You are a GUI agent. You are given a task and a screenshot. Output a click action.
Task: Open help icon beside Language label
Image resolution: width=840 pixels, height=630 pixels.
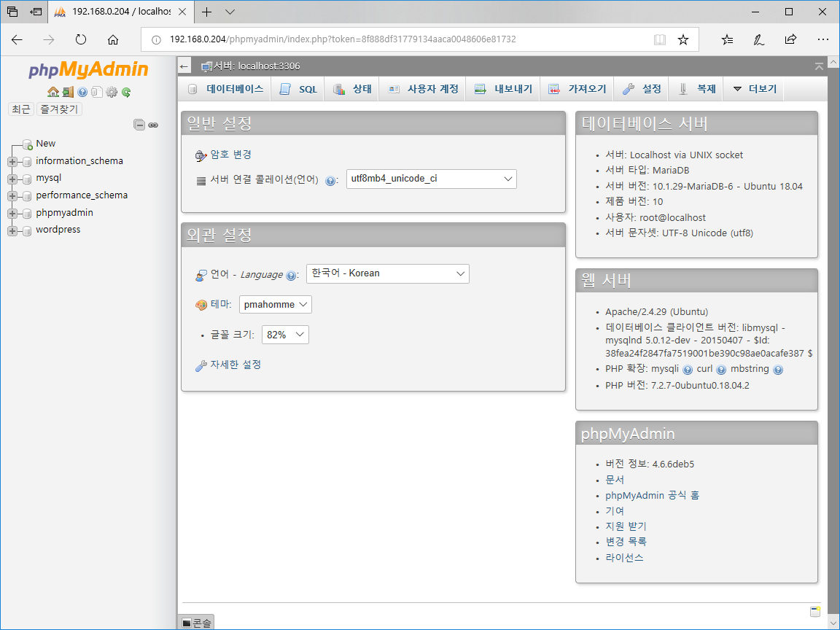291,276
